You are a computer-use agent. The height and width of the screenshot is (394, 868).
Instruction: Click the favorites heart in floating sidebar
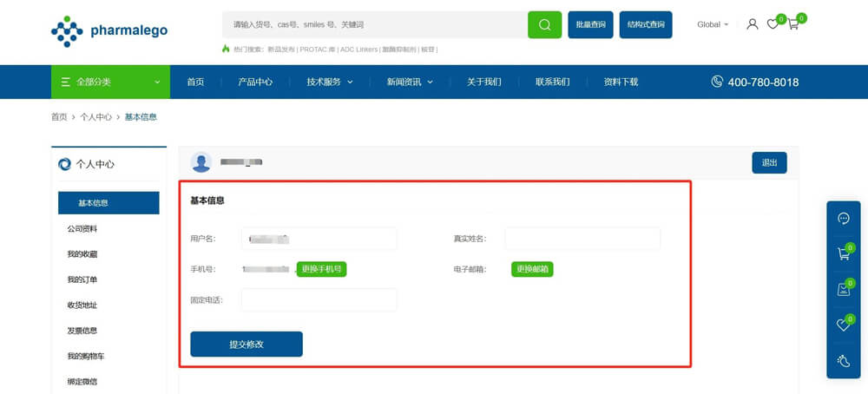(x=843, y=325)
